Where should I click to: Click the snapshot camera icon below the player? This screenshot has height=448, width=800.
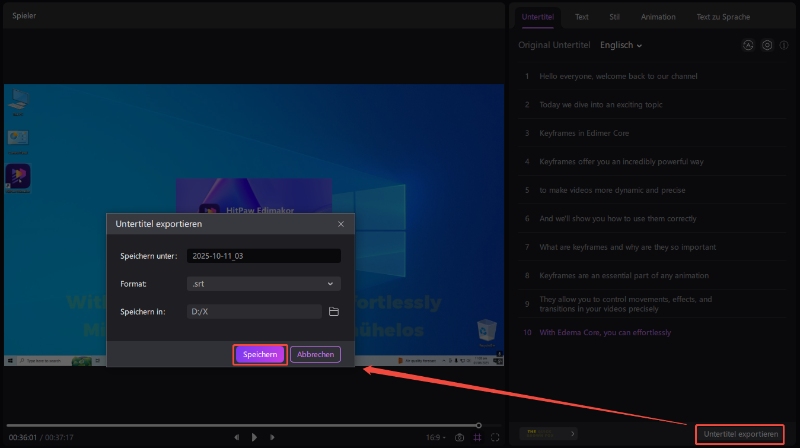pos(459,437)
